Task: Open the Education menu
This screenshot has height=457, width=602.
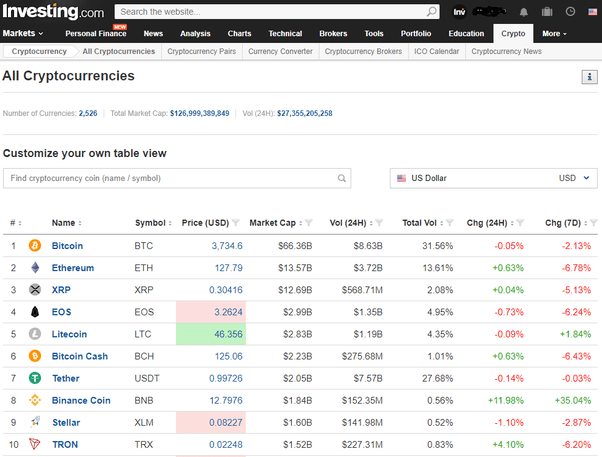Action: click(x=466, y=33)
